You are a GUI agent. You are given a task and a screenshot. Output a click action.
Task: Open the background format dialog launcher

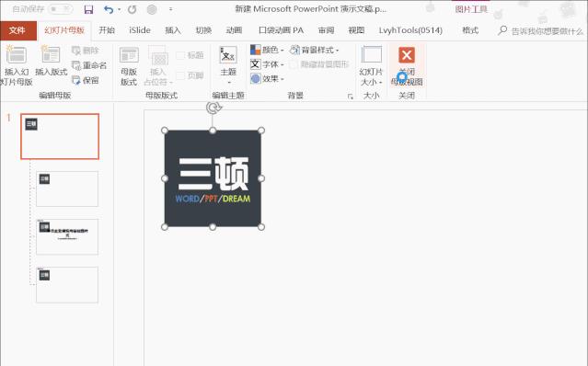[x=351, y=97]
